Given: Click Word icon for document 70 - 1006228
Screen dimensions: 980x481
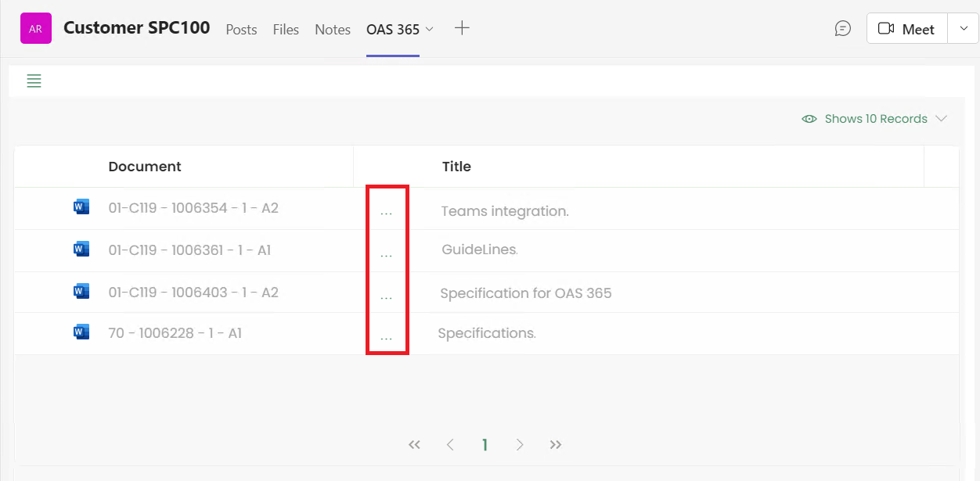Looking at the screenshot, I should coord(81,332).
